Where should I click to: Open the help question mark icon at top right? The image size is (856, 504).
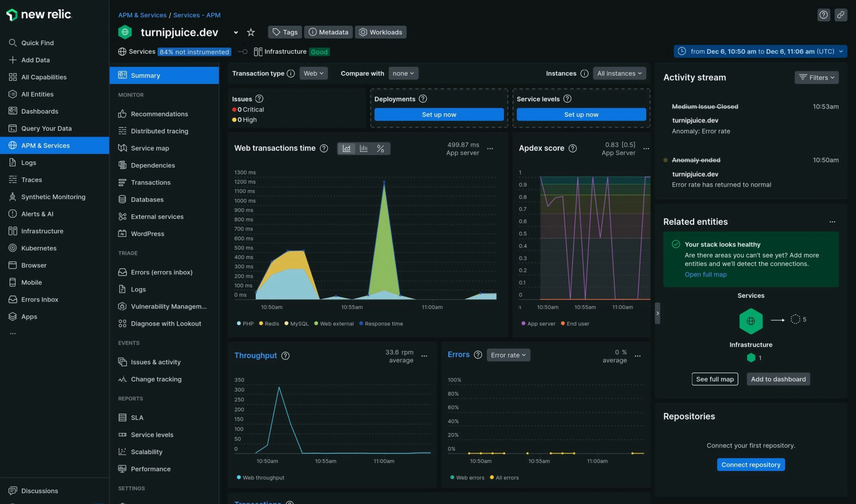823,15
